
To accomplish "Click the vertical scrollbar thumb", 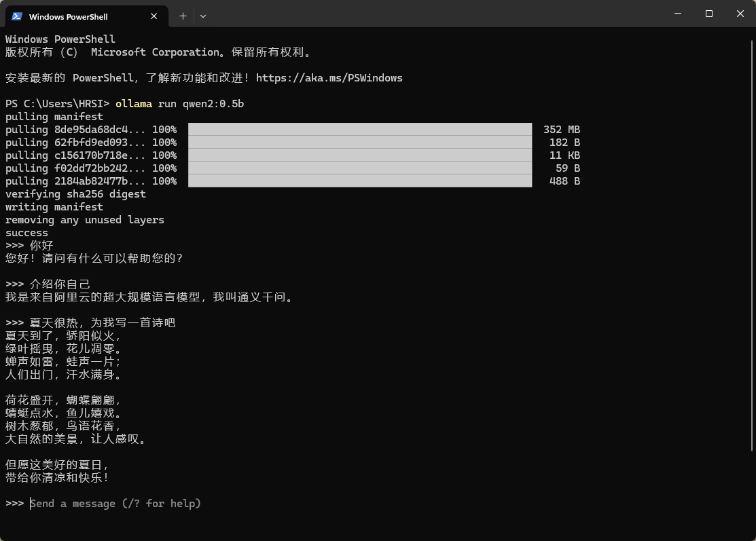I will tap(751, 246).
